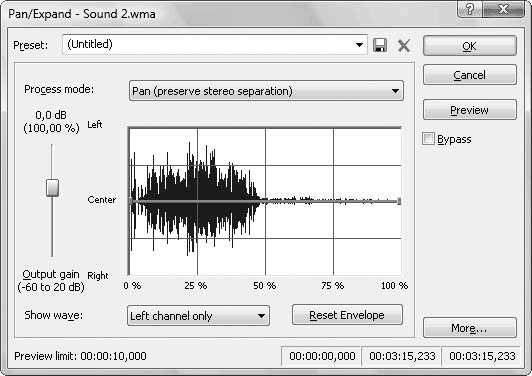This screenshot has height=376, width=532.
Task: Click Reset Envelope button
Action: click(347, 315)
